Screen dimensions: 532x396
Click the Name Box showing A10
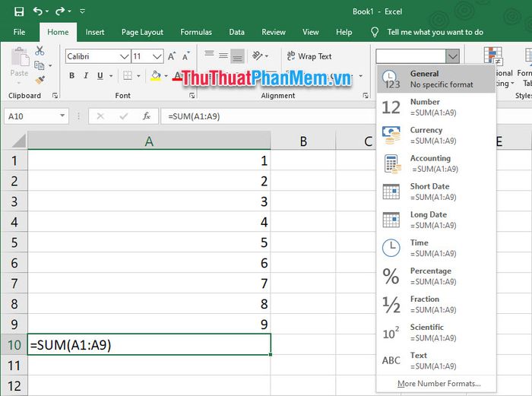tap(30, 116)
